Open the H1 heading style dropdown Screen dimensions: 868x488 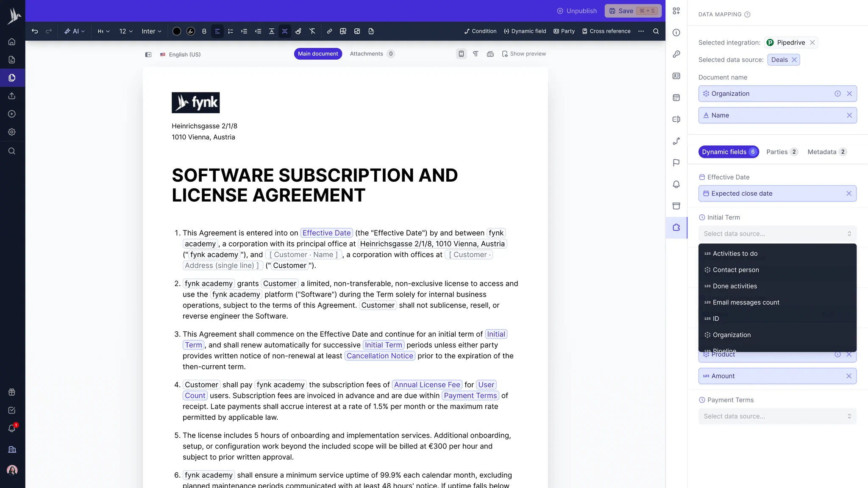point(103,31)
